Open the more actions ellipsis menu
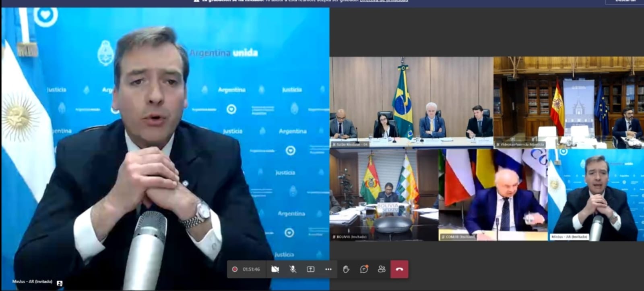644x291 pixels. click(328, 269)
